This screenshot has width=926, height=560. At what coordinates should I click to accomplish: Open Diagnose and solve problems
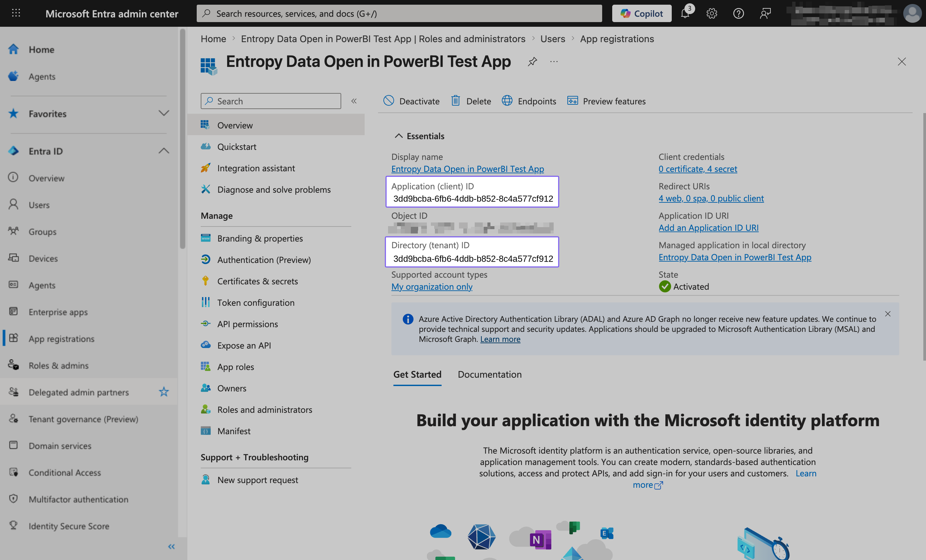pos(274,189)
